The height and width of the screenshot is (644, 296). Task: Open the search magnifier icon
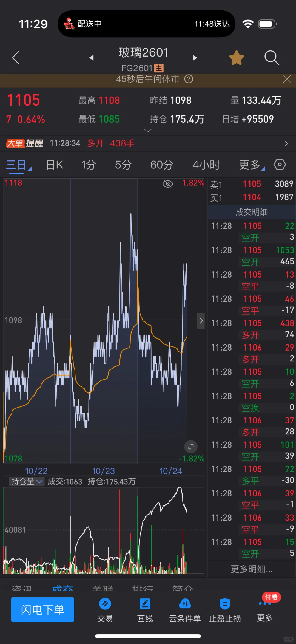pos(272,58)
